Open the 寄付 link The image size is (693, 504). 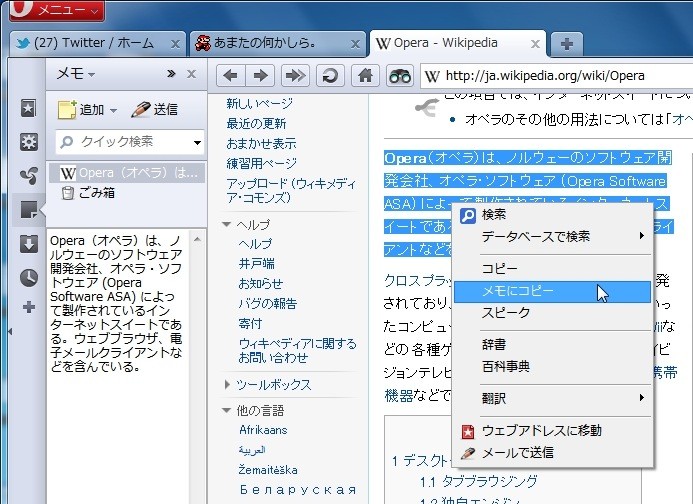coord(250,323)
